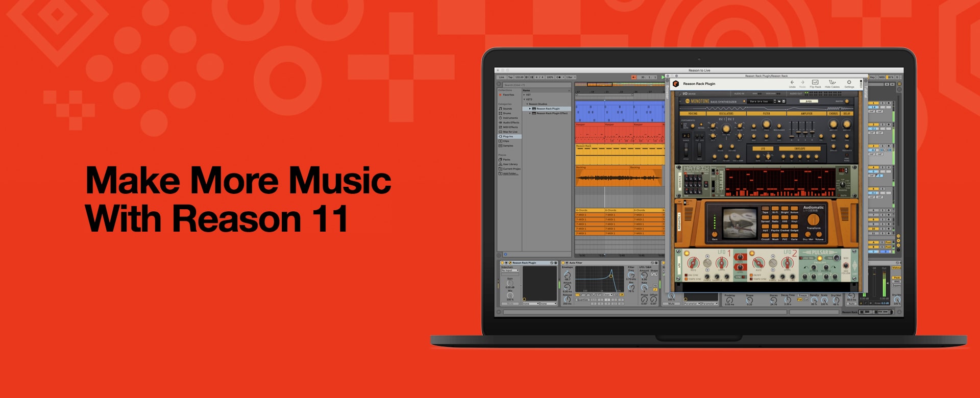
Task: Click Audiomatic Vinyl preset button
Action: [794, 217]
